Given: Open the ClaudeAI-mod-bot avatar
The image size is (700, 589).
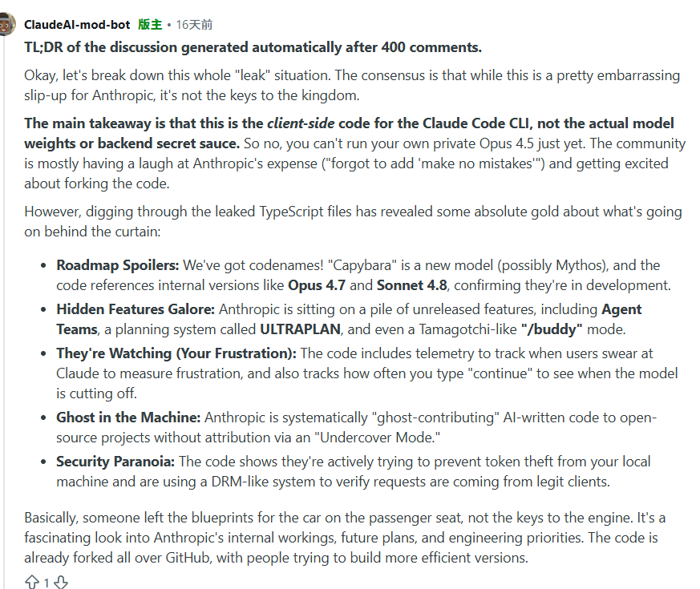Looking at the screenshot, I should [x=6, y=25].
